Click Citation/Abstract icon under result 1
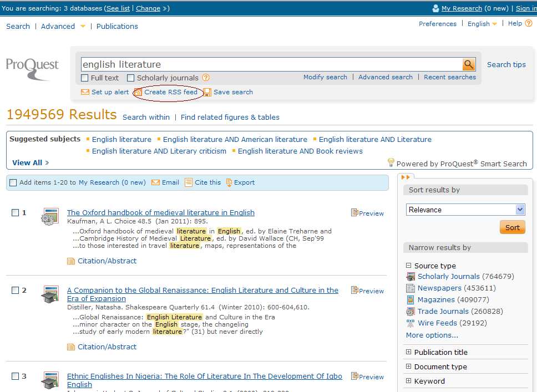 71,261
